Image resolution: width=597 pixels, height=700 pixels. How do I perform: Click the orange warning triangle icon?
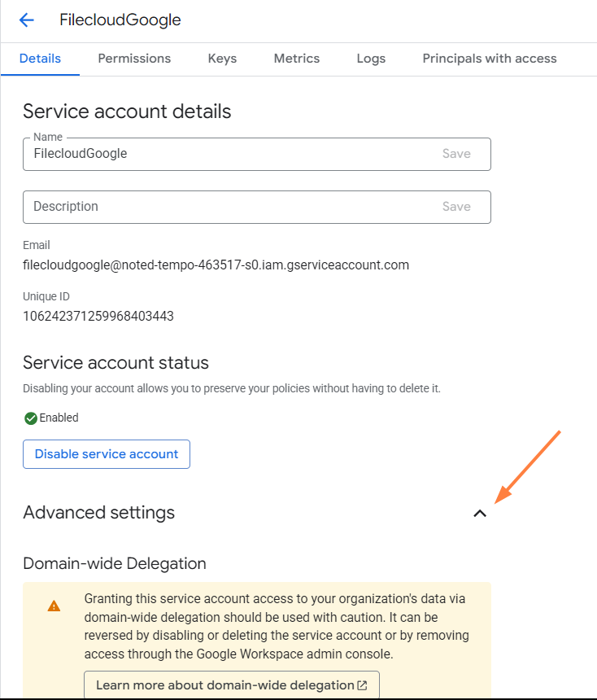[x=54, y=606]
